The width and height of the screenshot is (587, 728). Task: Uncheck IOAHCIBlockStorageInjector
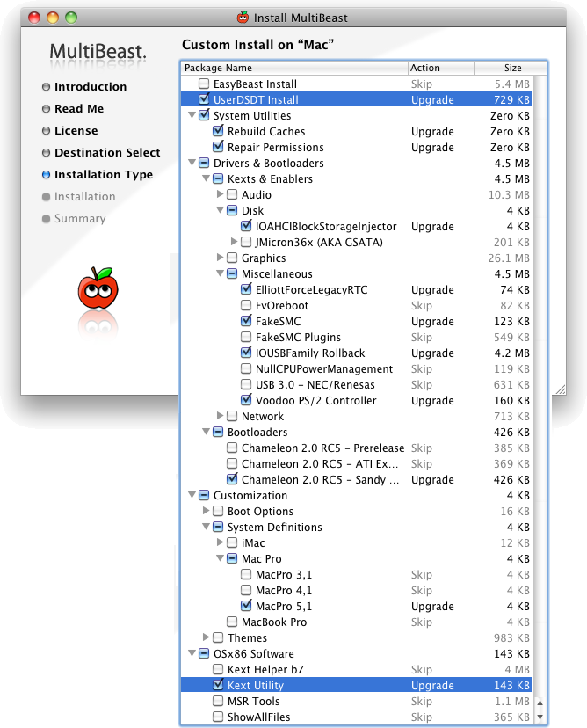pos(246,226)
